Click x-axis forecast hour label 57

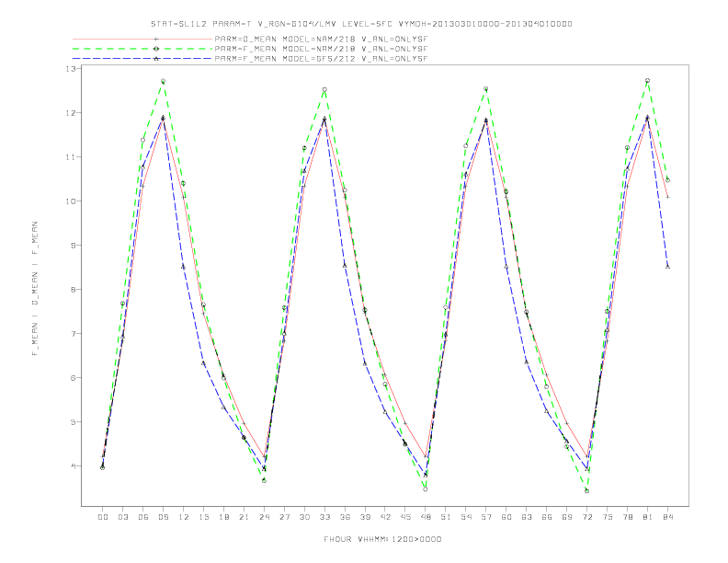tap(486, 517)
